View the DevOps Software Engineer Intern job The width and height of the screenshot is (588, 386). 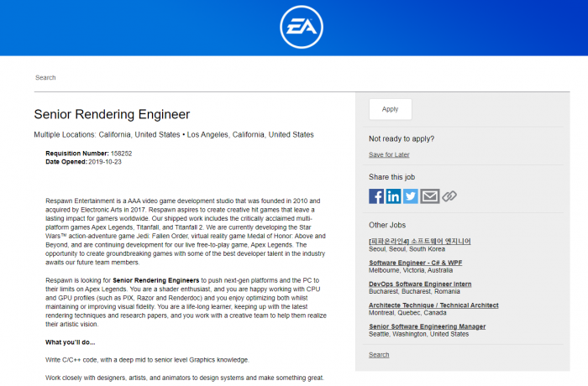click(x=420, y=284)
